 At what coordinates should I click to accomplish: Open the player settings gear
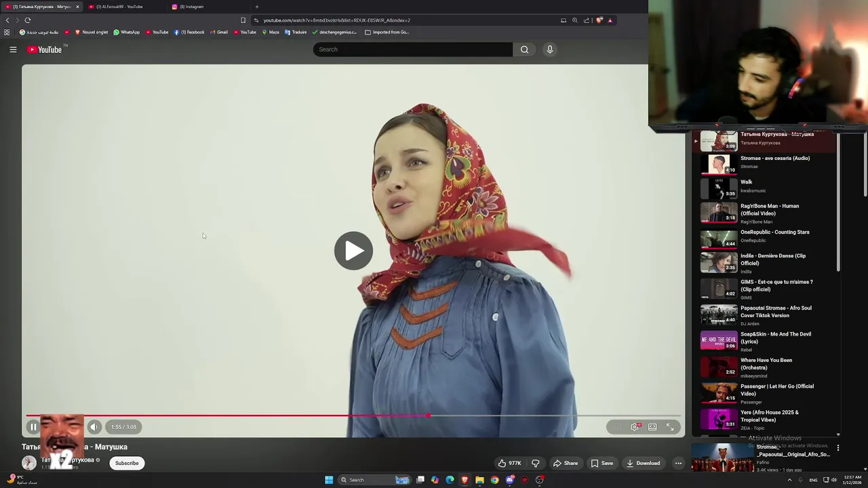click(635, 427)
